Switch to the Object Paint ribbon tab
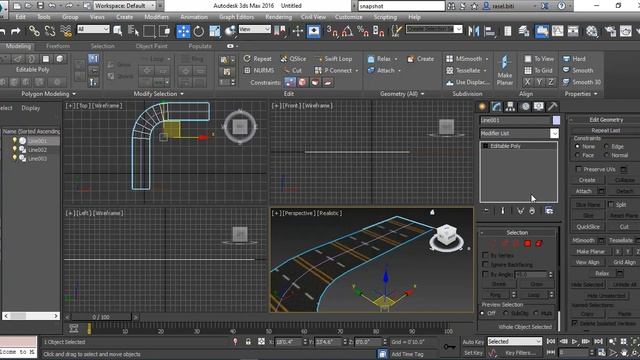 point(151,46)
